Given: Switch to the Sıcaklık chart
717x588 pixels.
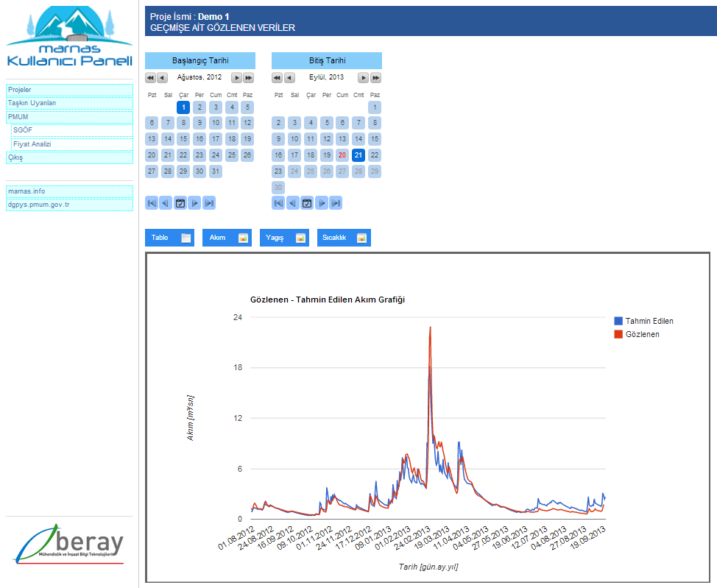Looking at the screenshot, I should (344, 238).
